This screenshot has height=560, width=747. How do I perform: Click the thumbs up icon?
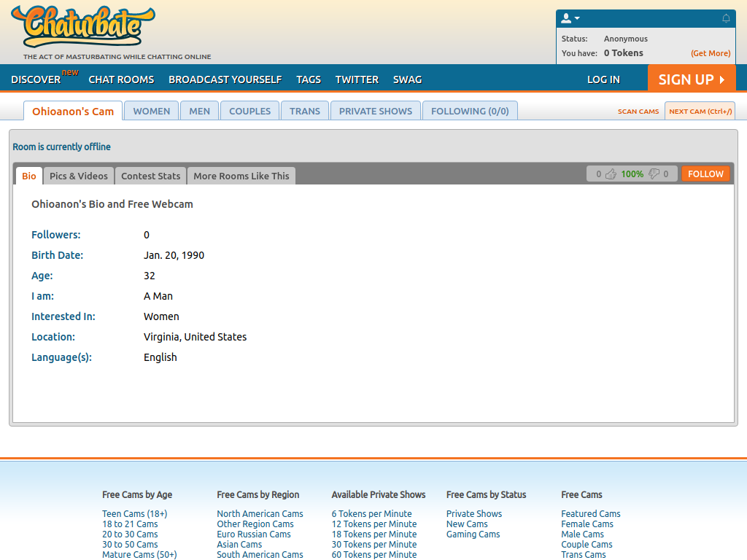click(x=611, y=174)
